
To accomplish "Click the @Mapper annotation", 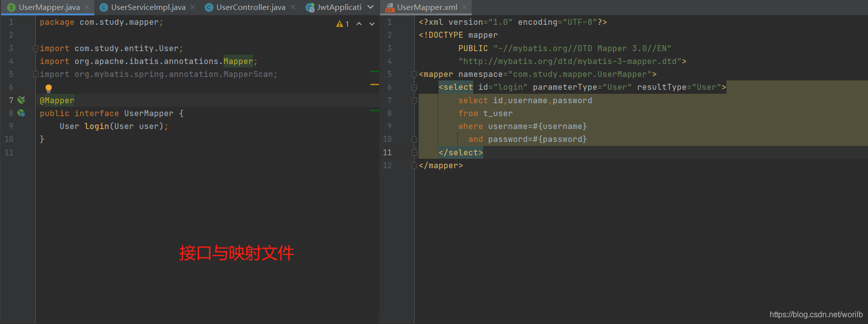I will click(57, 100).
